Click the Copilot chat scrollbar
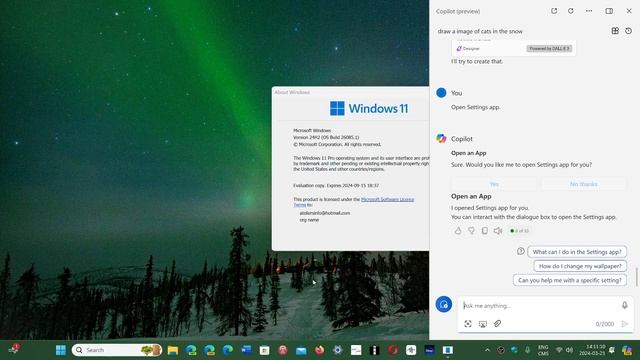Screen dimensions: 640x360 [x=636, y=277]
